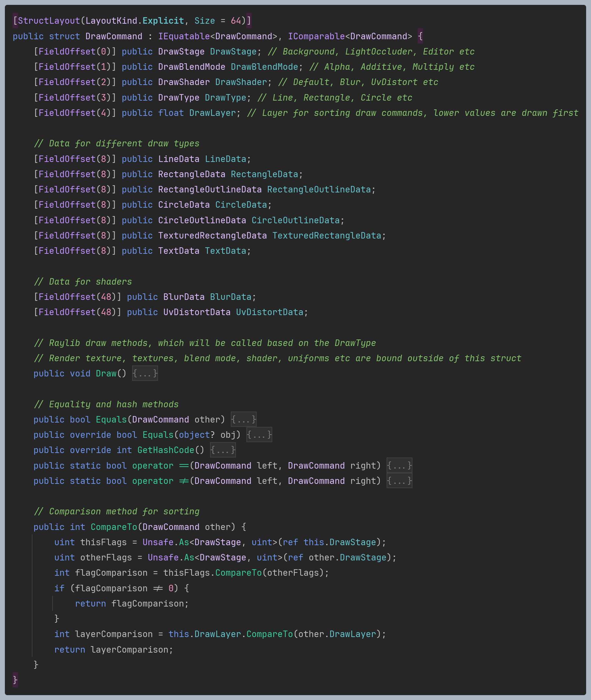This screenshot has width=591, height=700.
Task: Click the CompareTo method name in its declaration
Action: 114,527
